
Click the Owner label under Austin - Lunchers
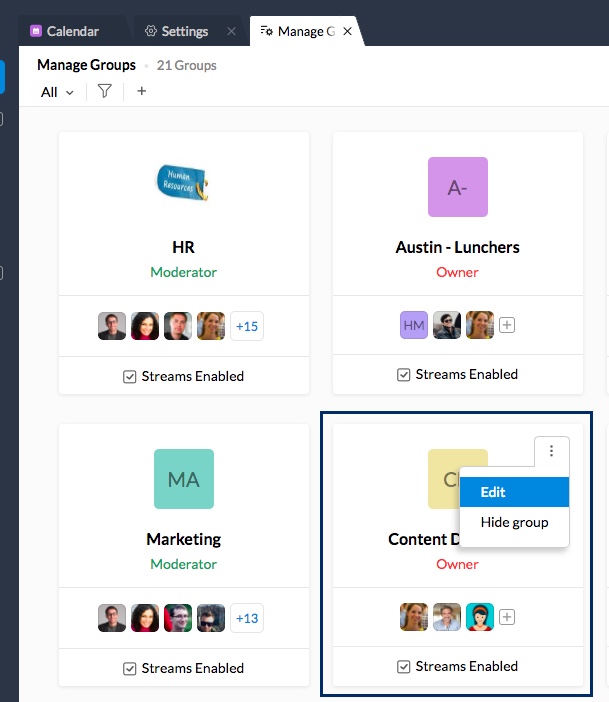point(458,272)
